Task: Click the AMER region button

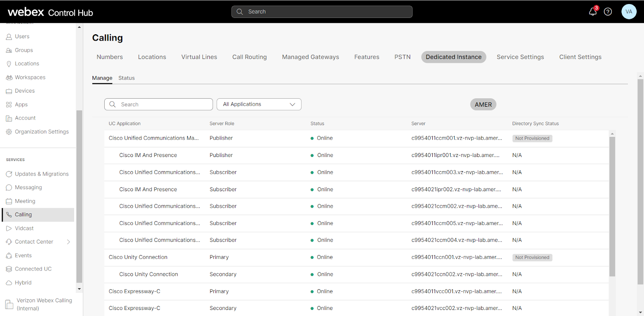Action: click(483, 105)
